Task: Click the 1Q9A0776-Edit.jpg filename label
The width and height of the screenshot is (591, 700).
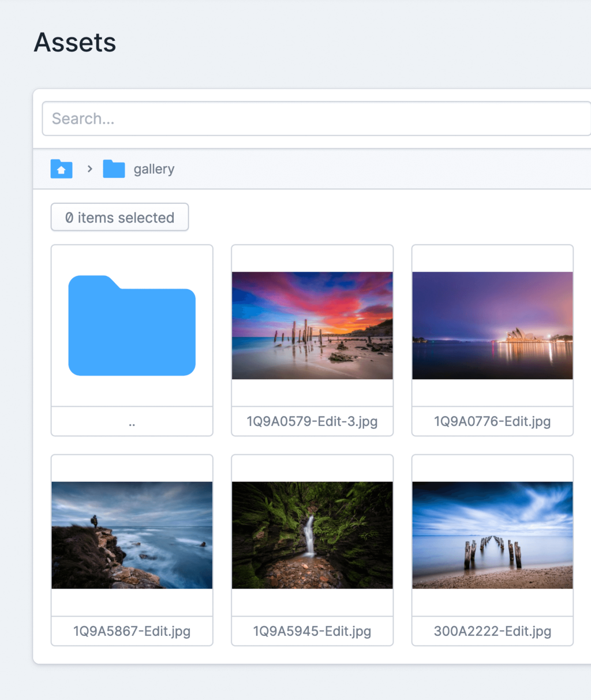Action: pyautogui.click(x=492, y=422)
